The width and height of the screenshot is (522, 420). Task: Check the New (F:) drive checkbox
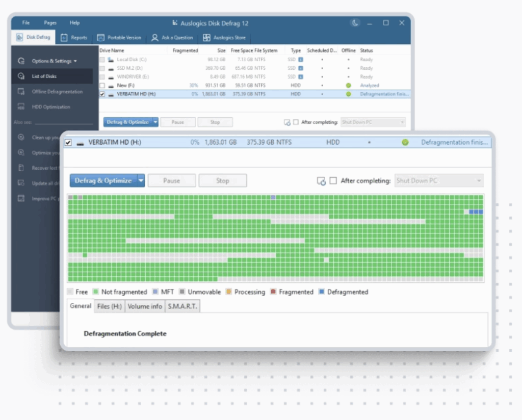coord(102,86)
